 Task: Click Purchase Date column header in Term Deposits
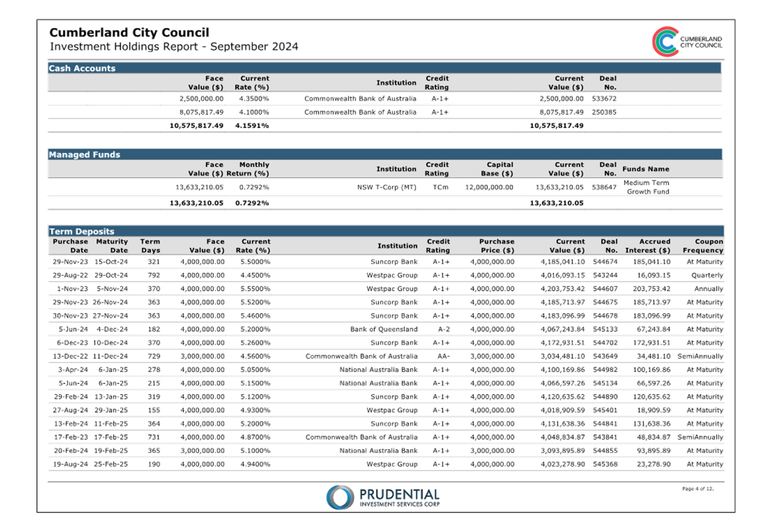pyautogui.click(x=70, y=246)
